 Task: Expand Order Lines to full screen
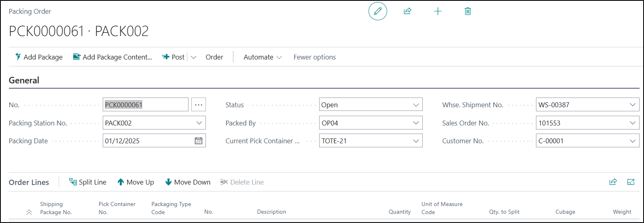tap(631, 182)
